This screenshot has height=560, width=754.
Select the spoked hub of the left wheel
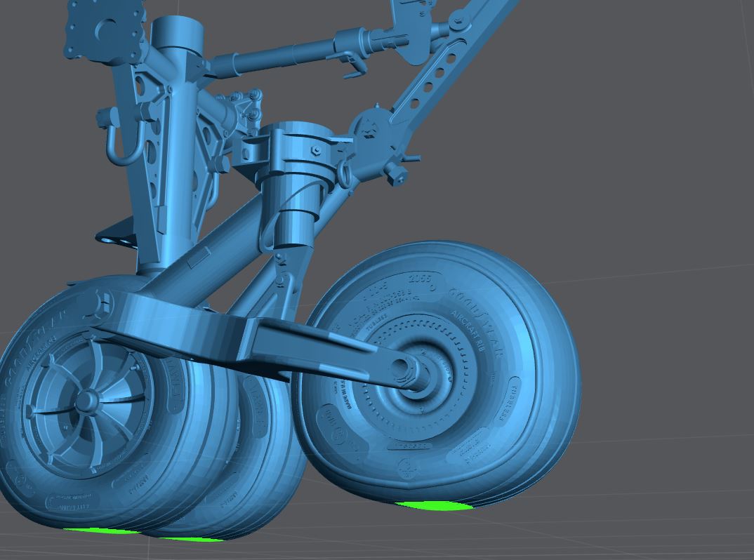86,401
